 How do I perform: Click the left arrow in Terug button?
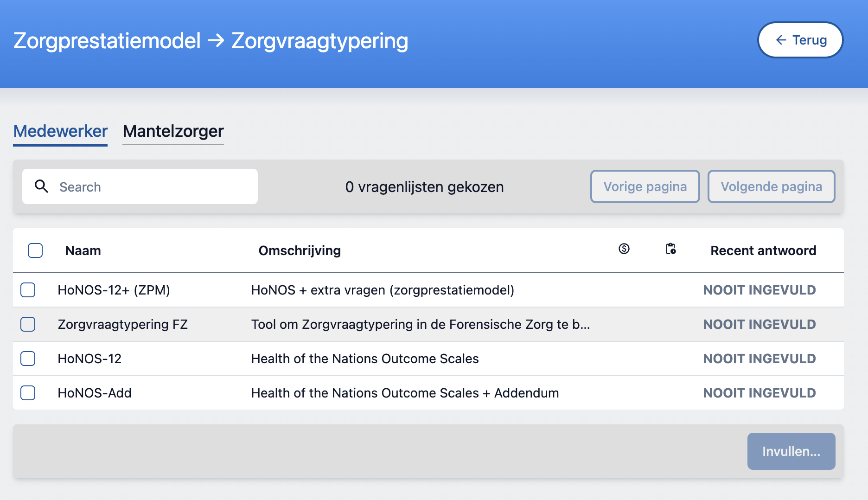781,40
